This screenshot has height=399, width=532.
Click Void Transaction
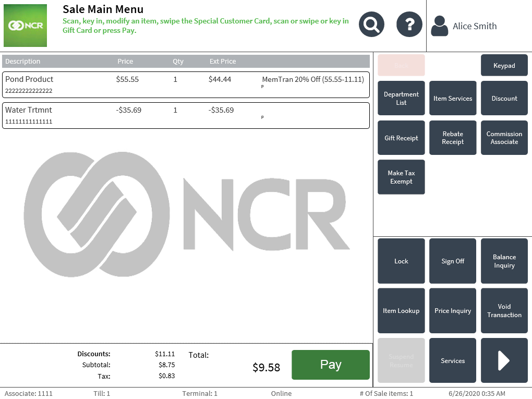click(x=504, y=310)
